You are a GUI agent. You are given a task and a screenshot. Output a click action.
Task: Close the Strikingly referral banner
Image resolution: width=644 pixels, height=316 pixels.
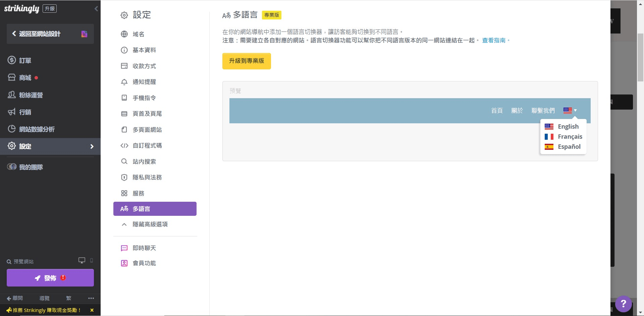[x=92, y=310]
